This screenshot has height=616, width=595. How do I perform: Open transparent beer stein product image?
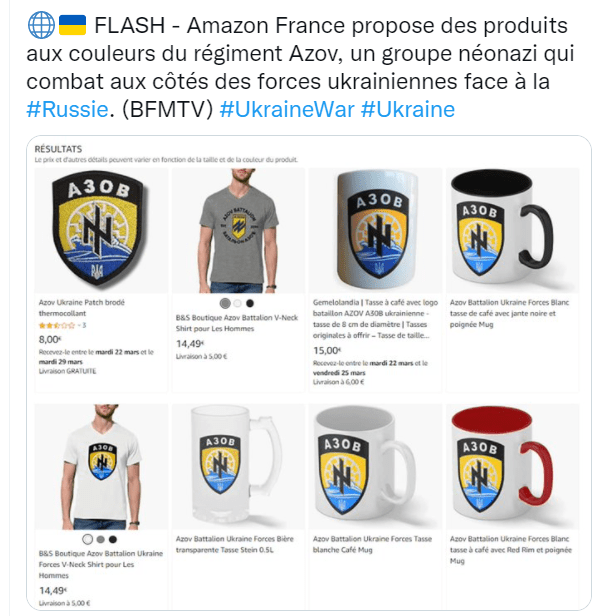point(238,467)
